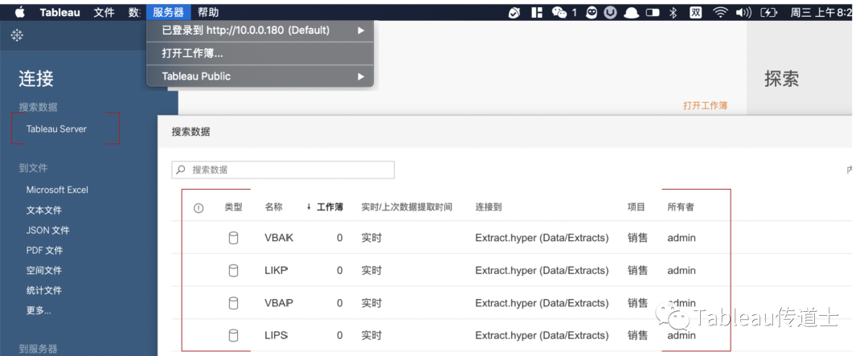
Task: Click the database icon in the LIPS row
Action: pyautogui.click(x=234, y=335)
